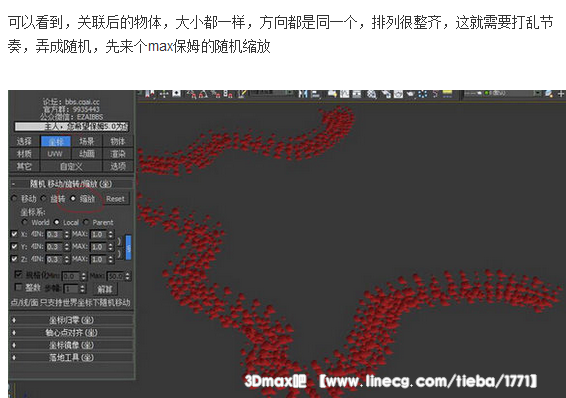Click the teapot Render icon
The width and height of the screenshot is (566, 398).
[410, 94]
